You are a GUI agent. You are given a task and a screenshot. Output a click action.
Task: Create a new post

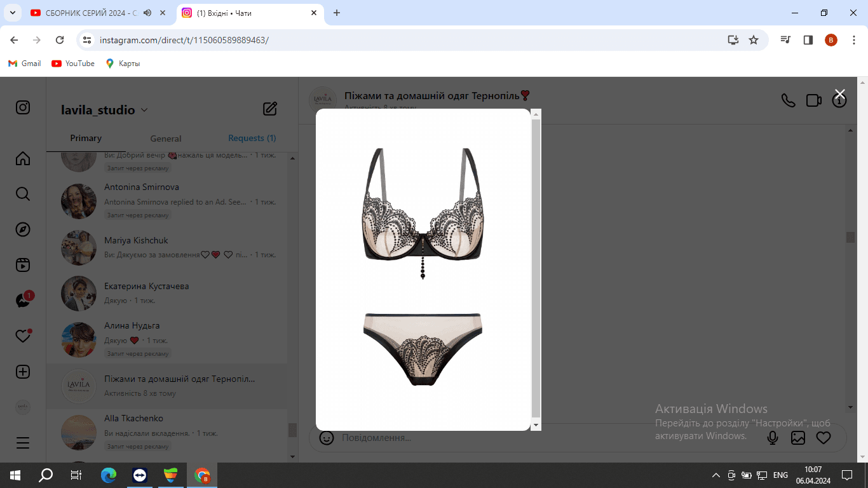(23, 372)
